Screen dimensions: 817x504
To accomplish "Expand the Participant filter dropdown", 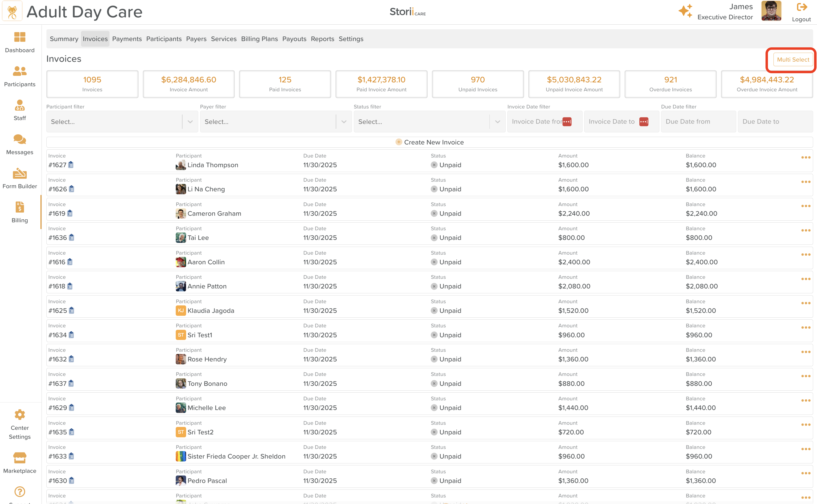I will tap(190, 122).
